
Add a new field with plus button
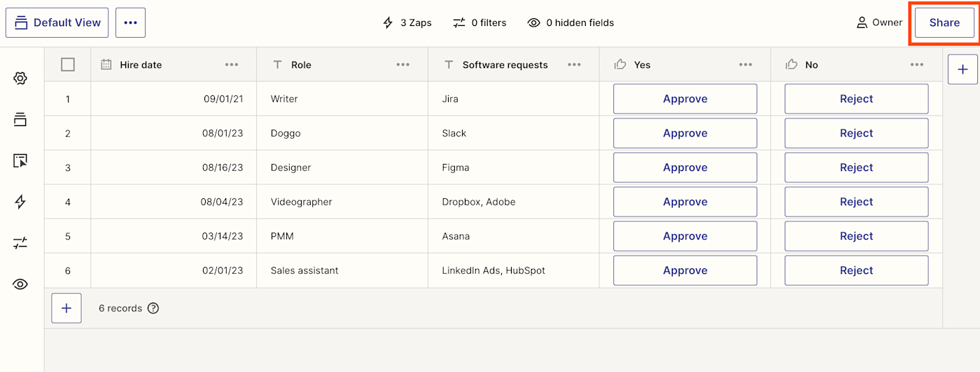click(x=962, y=69)
